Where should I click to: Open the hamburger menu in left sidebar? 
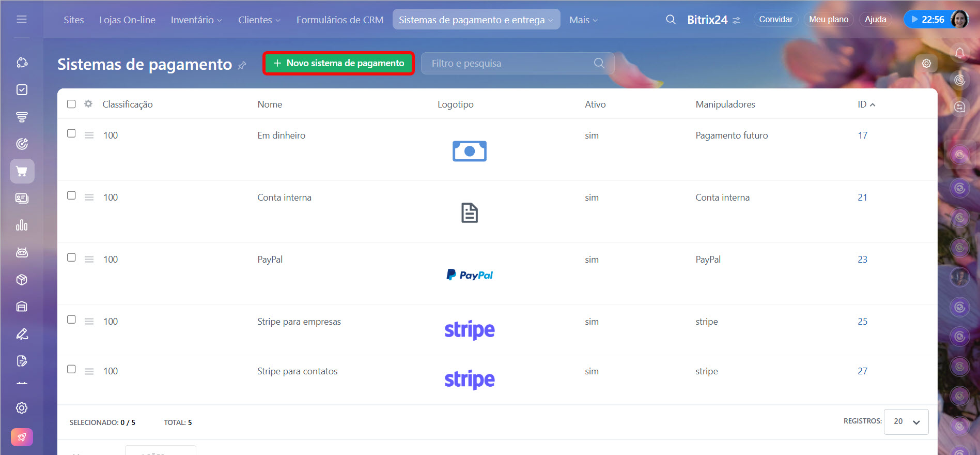pyautogui.click(x=22, y=19)
